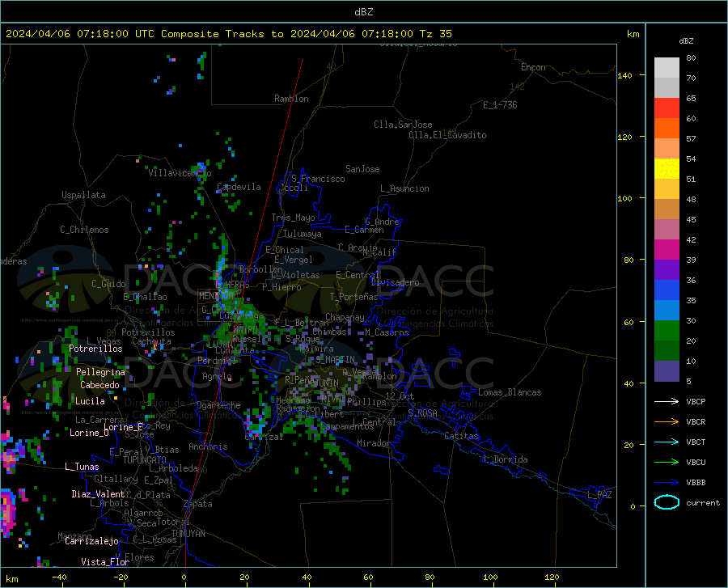Click the Ramblon map label

coord(291,99)
